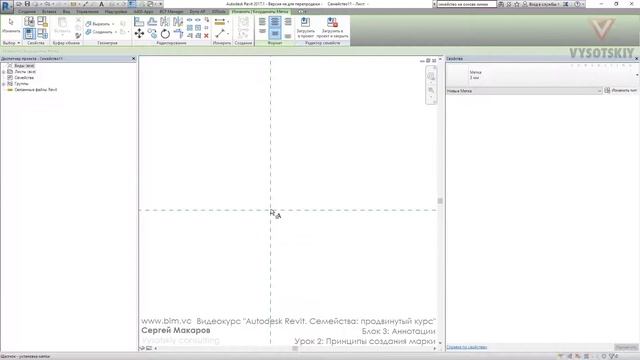Open the Соединить dropdown arrow
The height and width of the screenshot is (360, 640).
116,32
